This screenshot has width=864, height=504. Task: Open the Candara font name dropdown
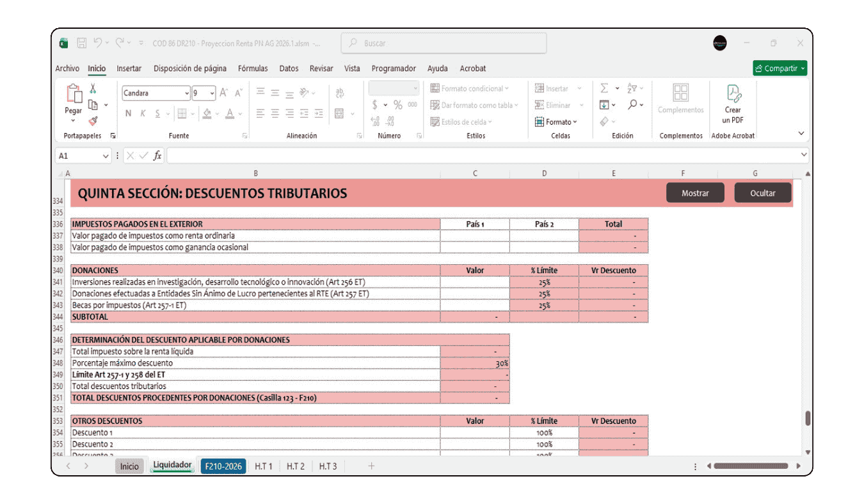pos(186,93)
